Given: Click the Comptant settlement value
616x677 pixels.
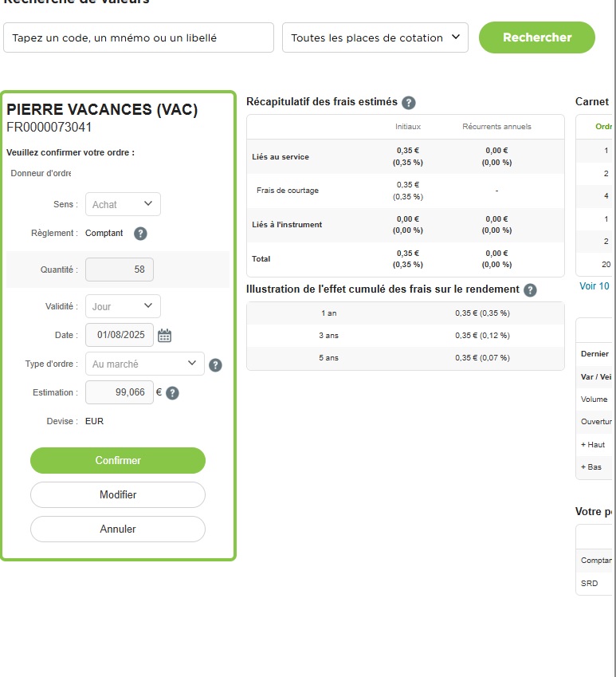Looking at the screenshot, I should pyautogui.click(x=104, y=233).
